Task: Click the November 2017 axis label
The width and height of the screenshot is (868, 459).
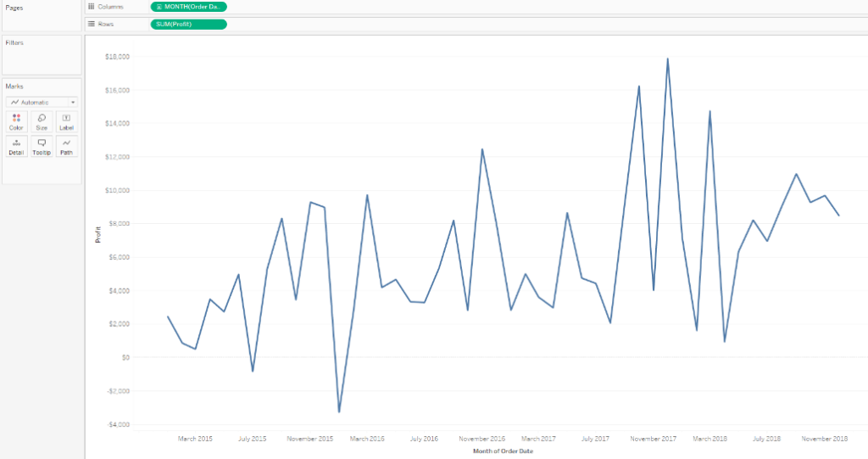Action: pyautogui.click(x=654, y=439)
